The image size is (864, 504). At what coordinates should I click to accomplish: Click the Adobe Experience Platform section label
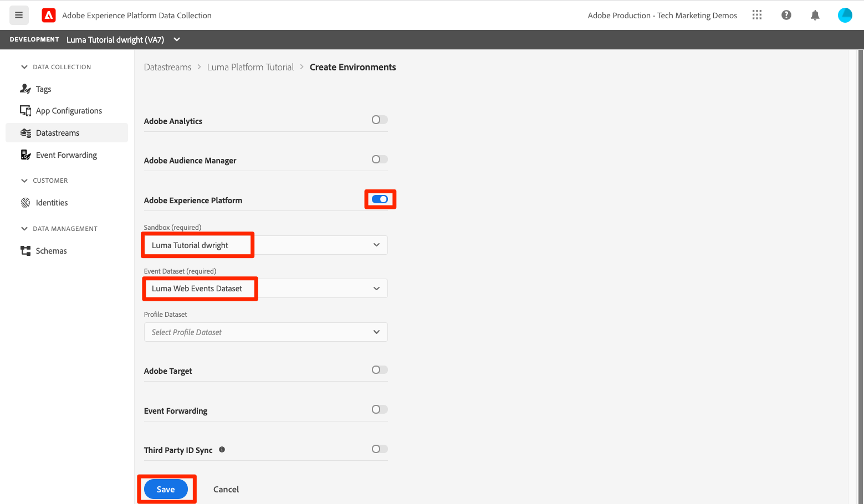(x=193, y=200)
